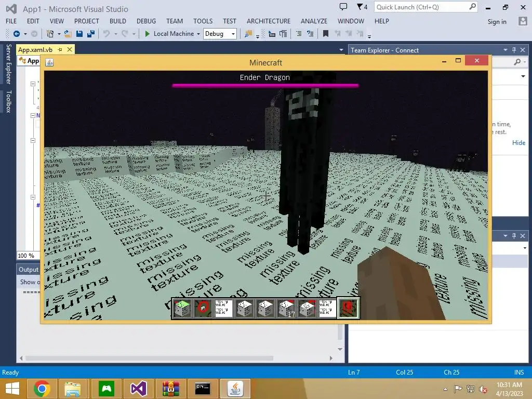Click the Output panel title
The height and width of the screenshot is (399, 532).
coord(29,270)
